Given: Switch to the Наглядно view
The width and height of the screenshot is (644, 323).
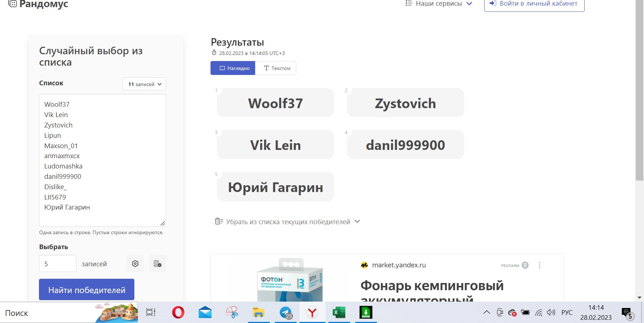Looking at the screenshot, I should pyautogui.click(x=233, y=68).
